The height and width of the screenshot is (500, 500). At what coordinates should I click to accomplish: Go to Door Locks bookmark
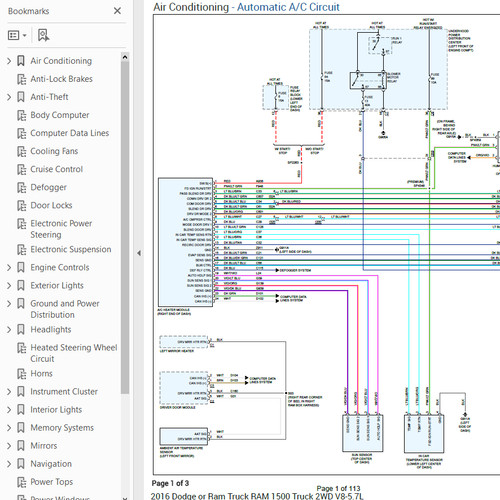(51, 205)
